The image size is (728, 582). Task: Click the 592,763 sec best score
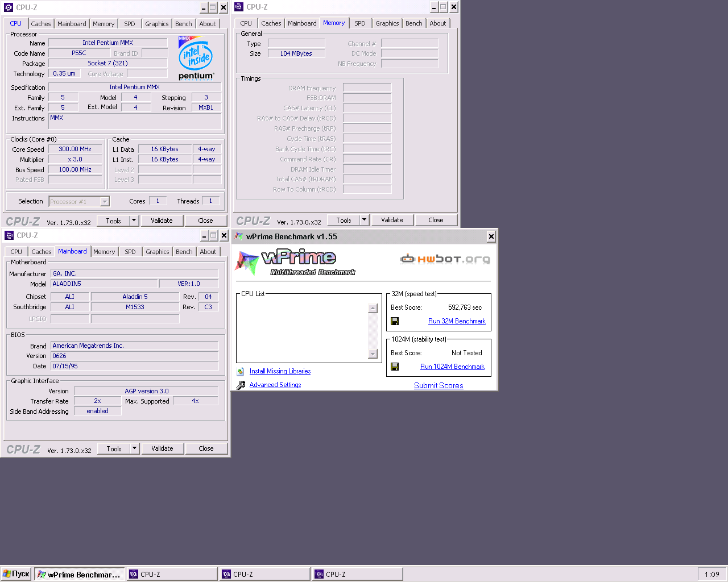pos(465,307)
